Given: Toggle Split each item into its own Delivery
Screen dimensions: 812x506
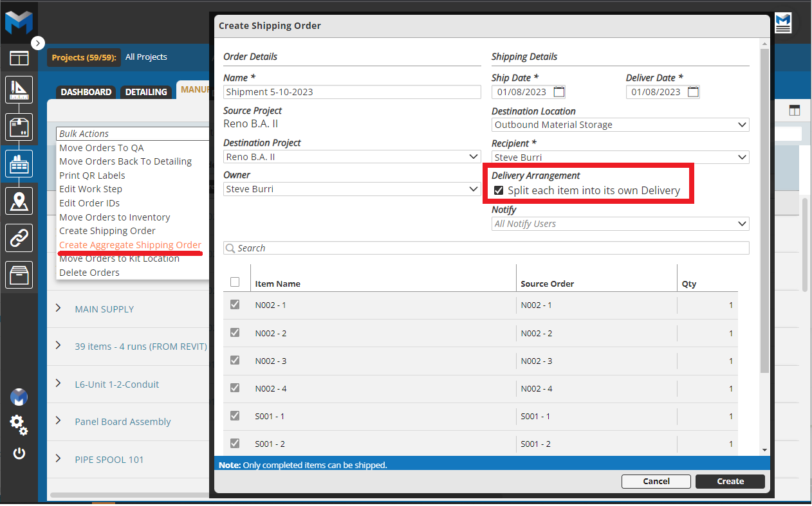Looking at the screenshot, I should click(499, 191).
